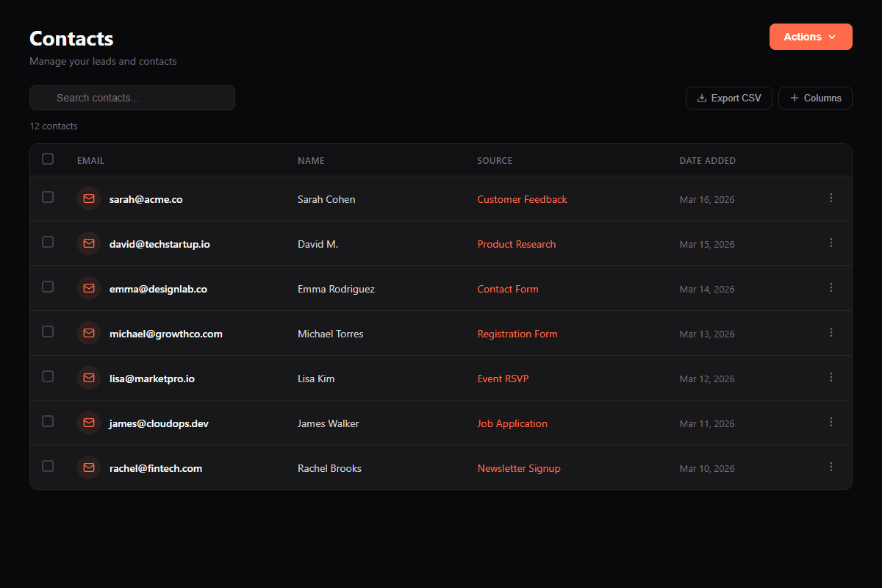The image size is (882, 588).
Task: Check the checkbox for Michael Torres
Action: (48, 331)
